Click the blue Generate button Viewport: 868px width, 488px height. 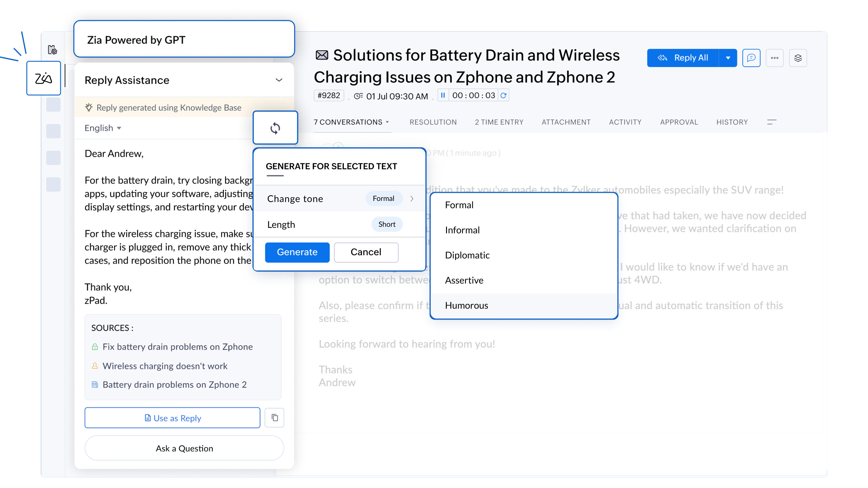(297, 252)
